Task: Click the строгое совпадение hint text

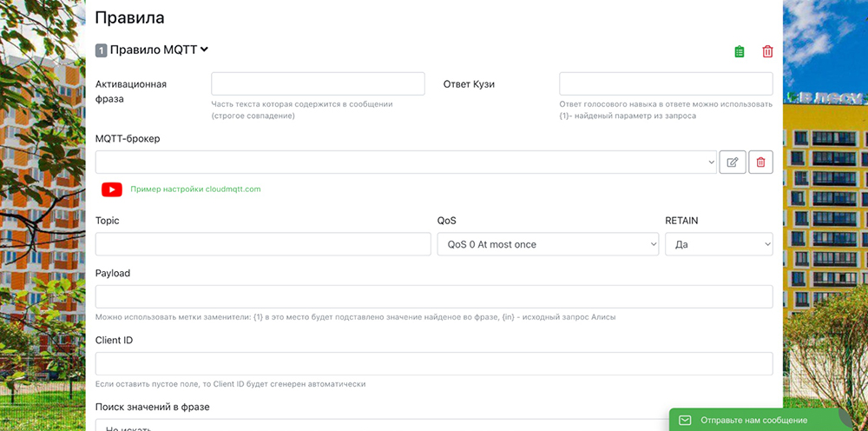Action: click(x=253, y=116)
